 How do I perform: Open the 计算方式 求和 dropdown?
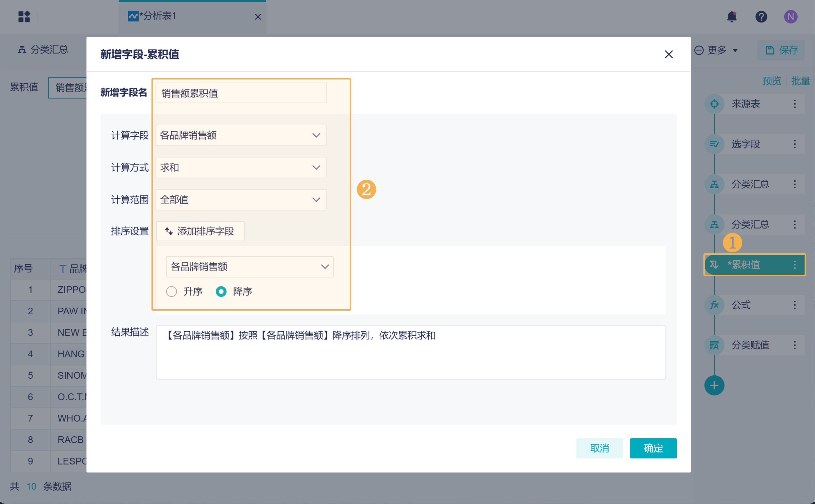point(241,168)
